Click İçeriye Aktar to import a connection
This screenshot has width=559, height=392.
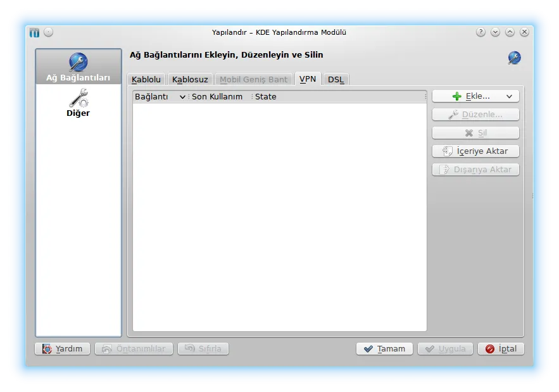click(x=475, y=151)
